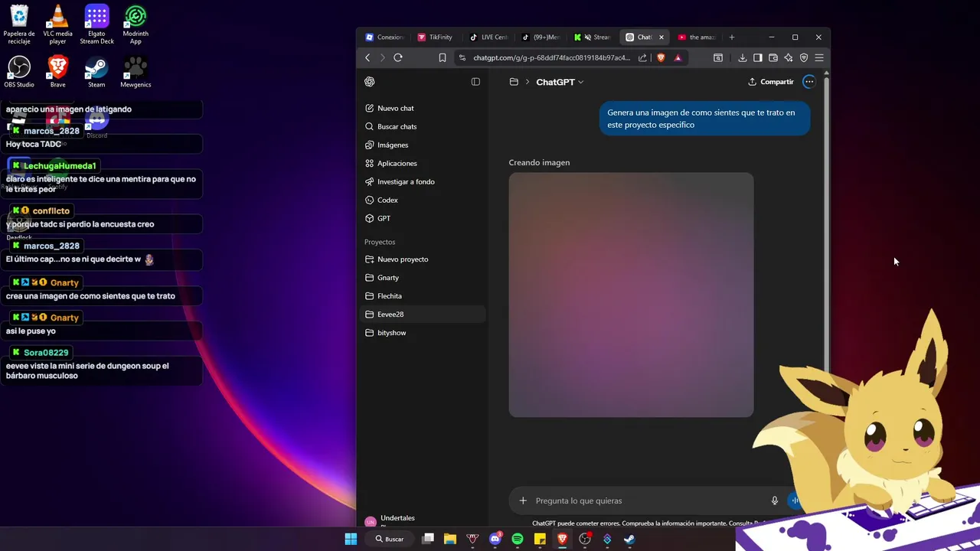This screenshot has height=551, width=980.
Task: Open Steam from the taskbar
Action: pos(629,539)
